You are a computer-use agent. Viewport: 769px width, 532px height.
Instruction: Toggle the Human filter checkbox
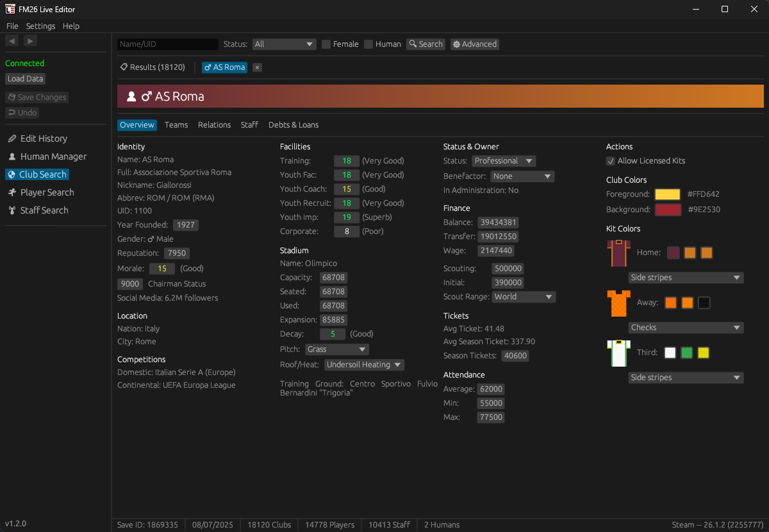click(x=368, y=44)
